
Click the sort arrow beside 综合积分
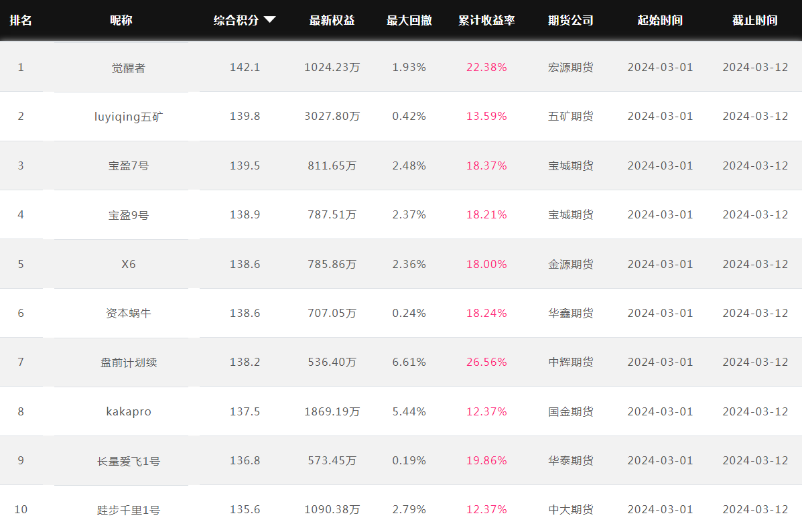point(269,20)
